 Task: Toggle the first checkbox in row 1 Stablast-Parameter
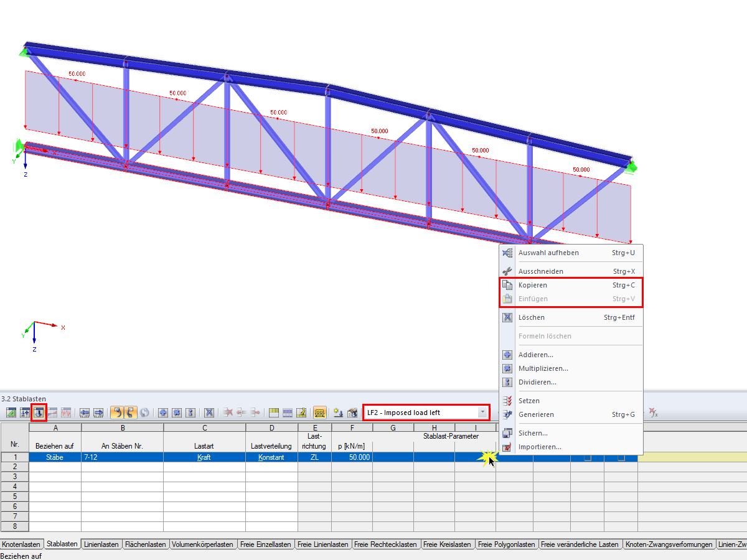[588, 457]
